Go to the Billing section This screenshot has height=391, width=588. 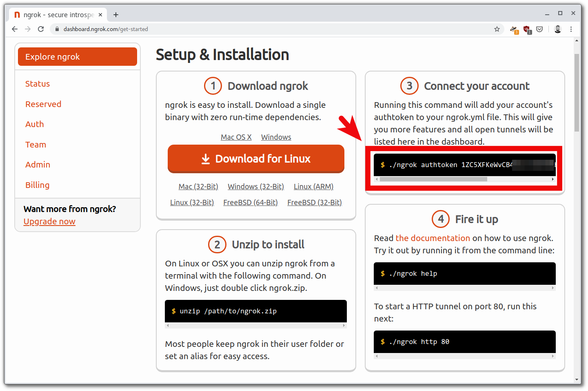38,185
